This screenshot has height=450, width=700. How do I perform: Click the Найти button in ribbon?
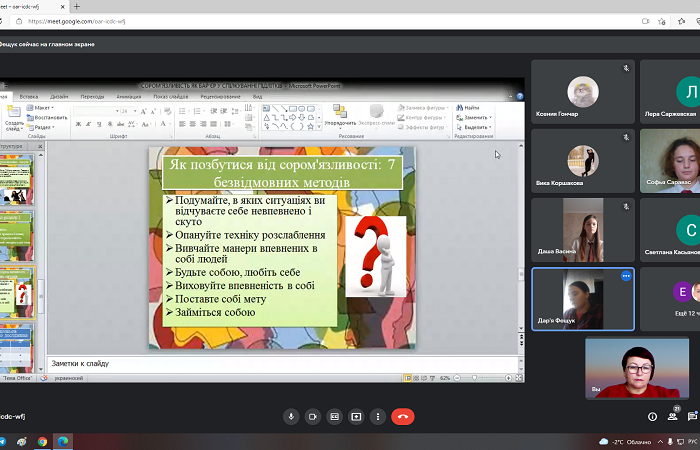click(x=470, y=107)
